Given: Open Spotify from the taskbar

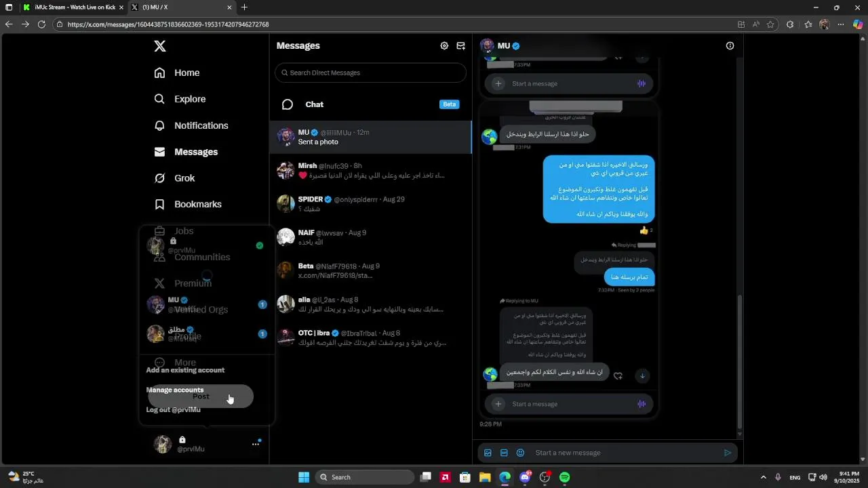Looking at the screenshot, I should tap(564, 477).
